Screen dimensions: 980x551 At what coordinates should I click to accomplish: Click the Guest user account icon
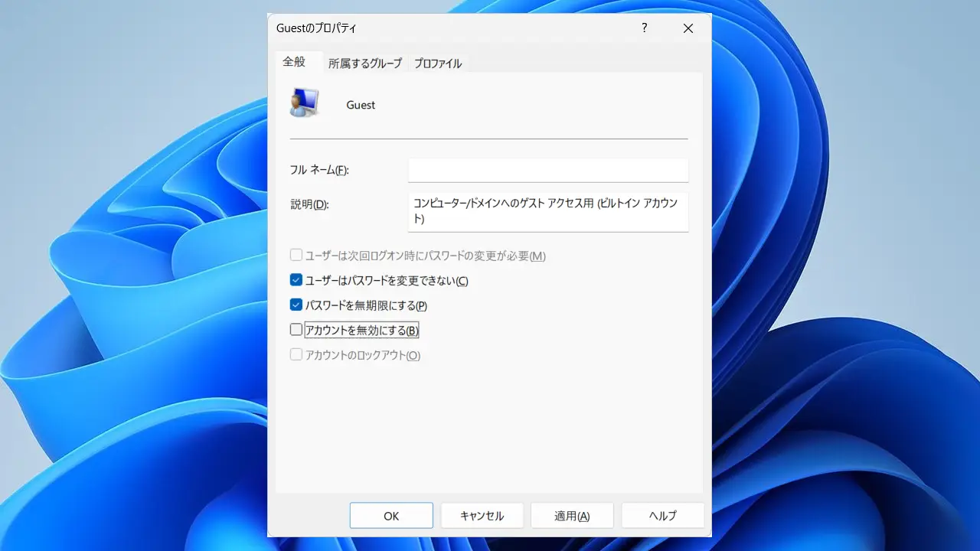coord(304,103)
